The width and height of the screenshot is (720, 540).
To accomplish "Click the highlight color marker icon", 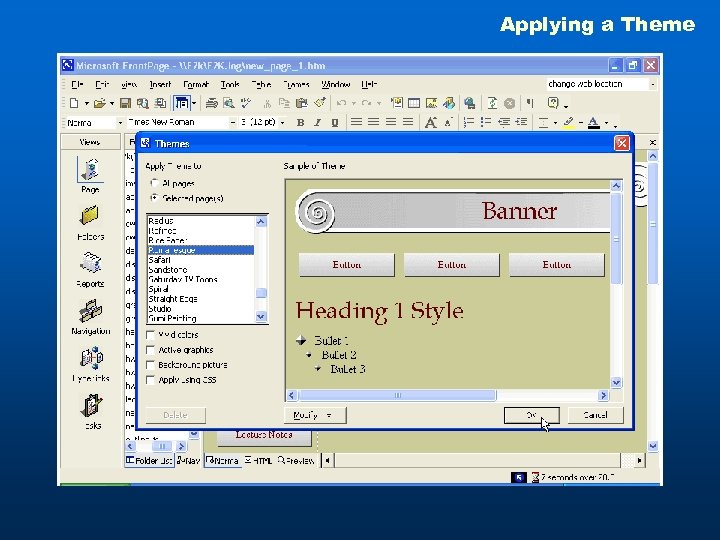I will [x=569, y=123].
